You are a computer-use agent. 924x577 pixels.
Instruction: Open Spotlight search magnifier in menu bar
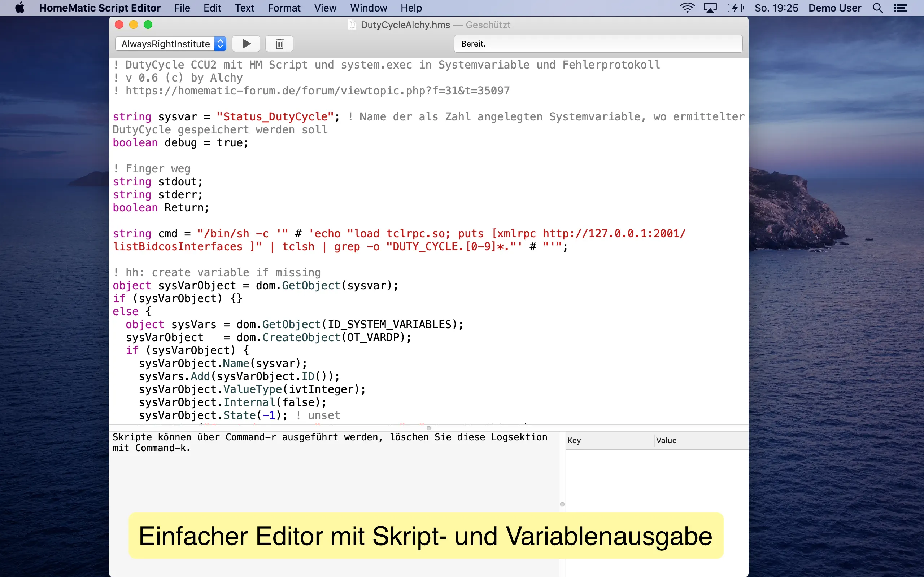(877, 8)
